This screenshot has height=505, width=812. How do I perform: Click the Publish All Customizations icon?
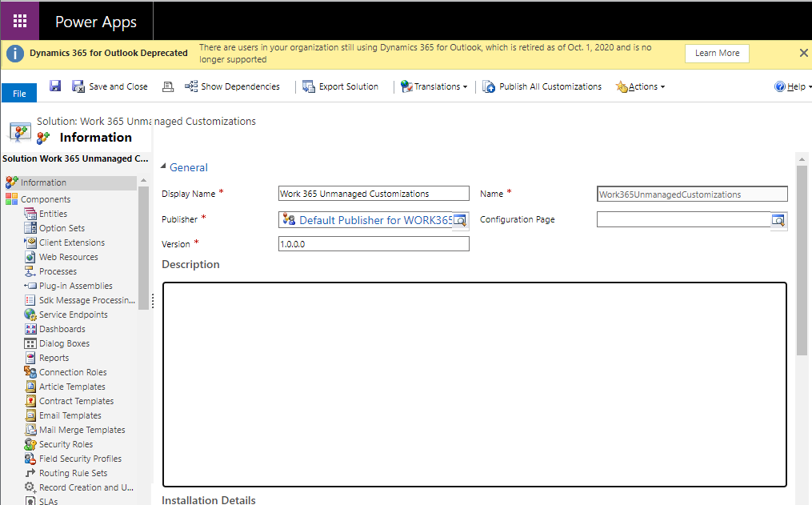point(488,86)
